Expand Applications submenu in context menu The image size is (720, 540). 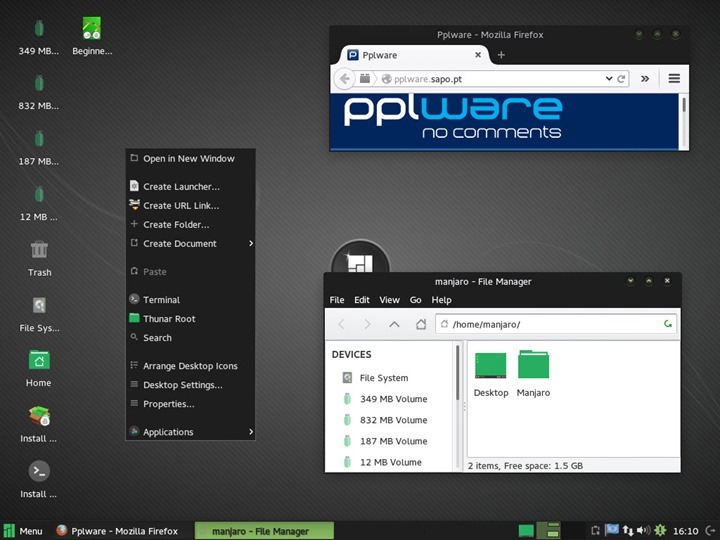click(x=190, y=432)
